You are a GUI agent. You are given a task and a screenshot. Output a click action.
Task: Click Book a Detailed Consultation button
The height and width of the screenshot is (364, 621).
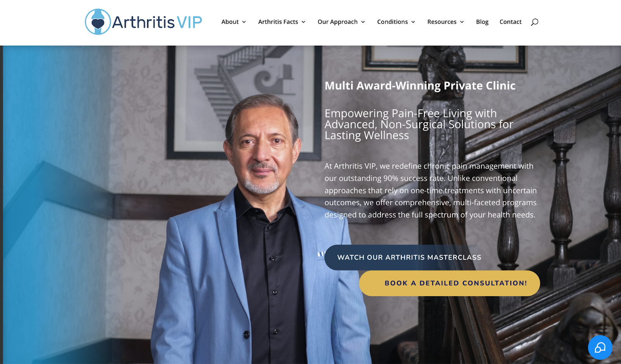tap(449, 283)
